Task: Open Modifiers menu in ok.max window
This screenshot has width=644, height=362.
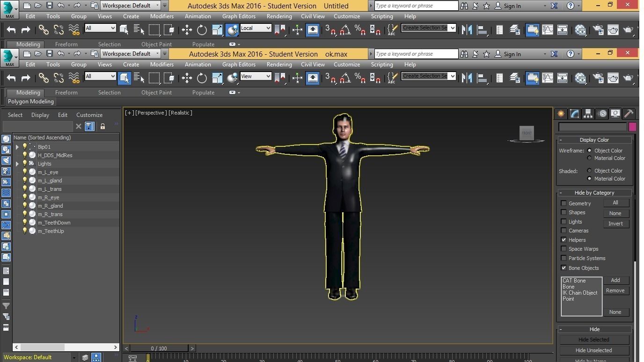Action: click(161, 65)
